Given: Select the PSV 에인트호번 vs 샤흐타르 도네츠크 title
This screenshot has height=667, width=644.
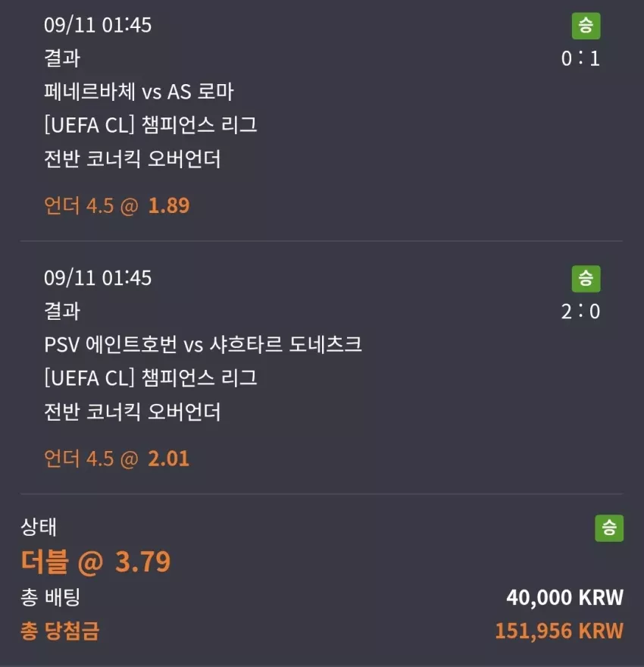Looking at the screenshot, I should click(203, 344).
